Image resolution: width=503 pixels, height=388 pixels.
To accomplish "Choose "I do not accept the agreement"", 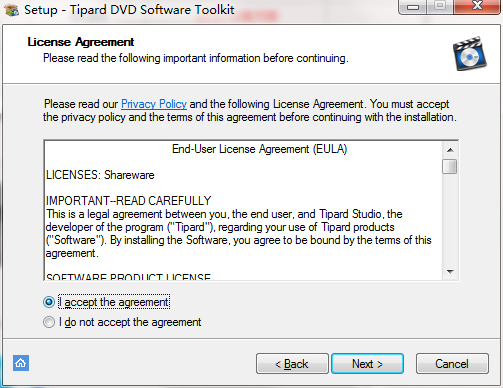I will pyautogui.click(x=49, y=322).
